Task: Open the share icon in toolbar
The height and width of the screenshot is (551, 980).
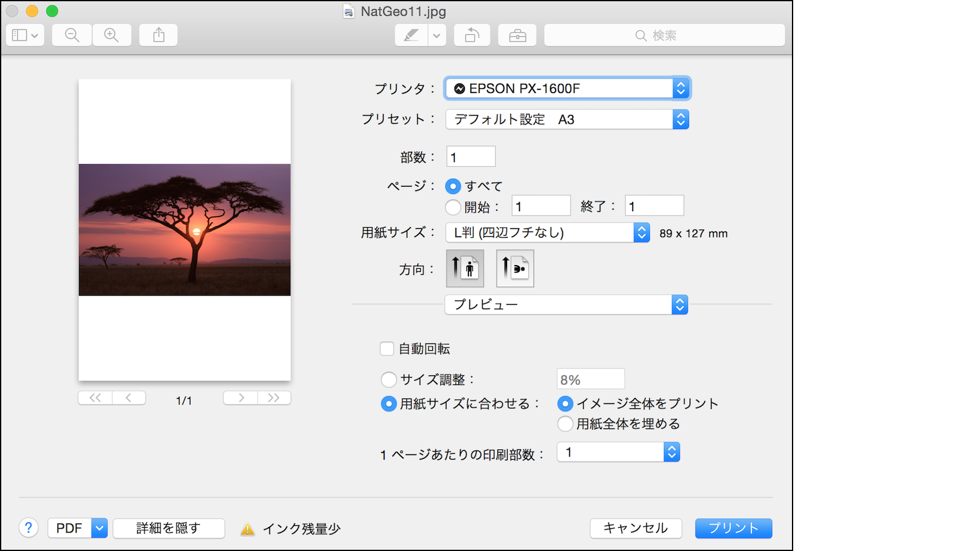Action: [x=159, y=36]
